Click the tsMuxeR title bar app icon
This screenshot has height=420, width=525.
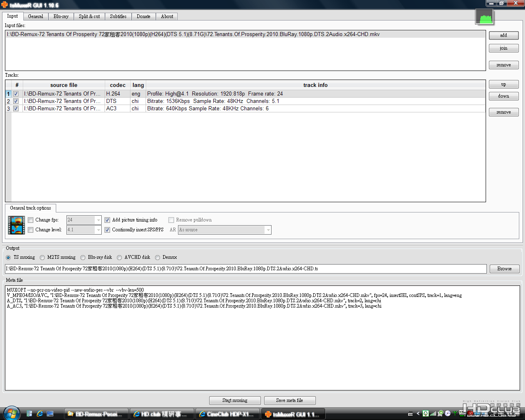[5, 5]
